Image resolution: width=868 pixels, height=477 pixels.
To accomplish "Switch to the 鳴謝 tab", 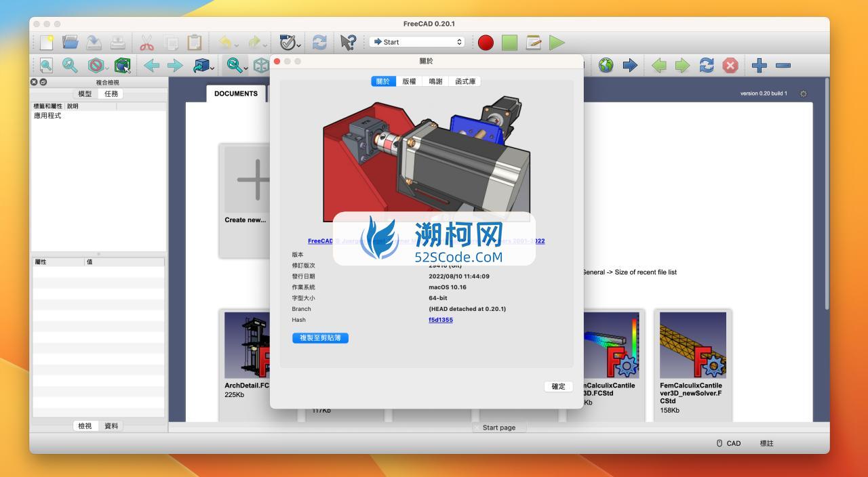I will (x=435, y=81).
